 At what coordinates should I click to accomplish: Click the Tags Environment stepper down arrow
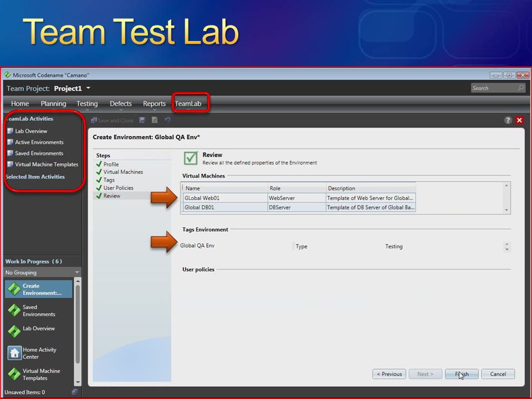click(507, 249)
